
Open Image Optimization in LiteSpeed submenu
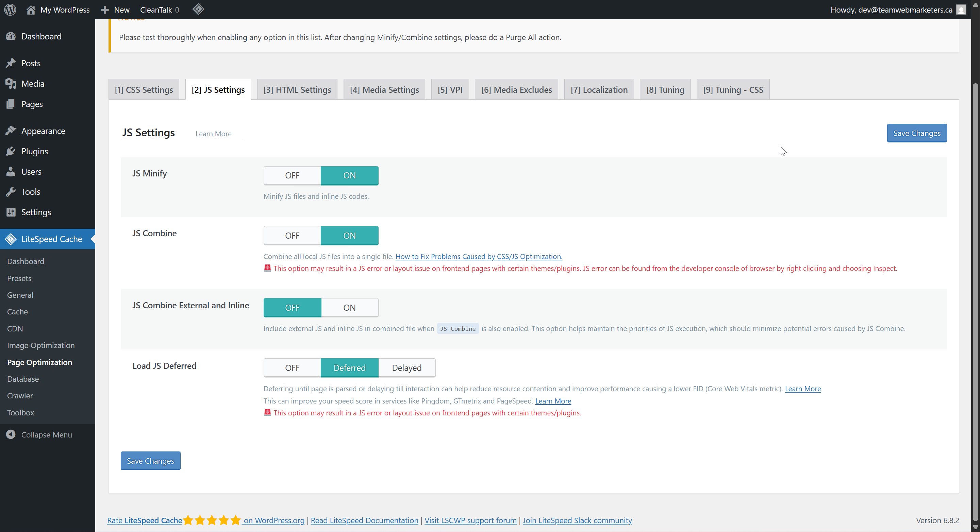[41, 345]
